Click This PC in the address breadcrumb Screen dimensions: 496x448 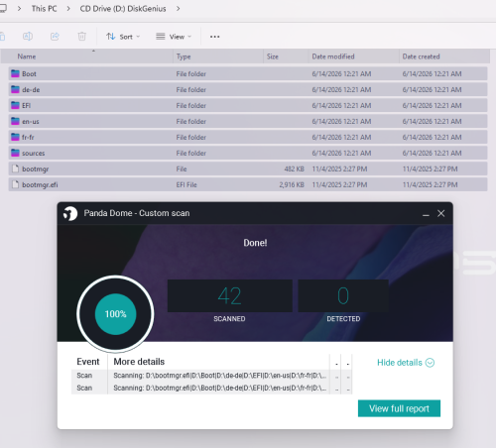coord(44,9)
